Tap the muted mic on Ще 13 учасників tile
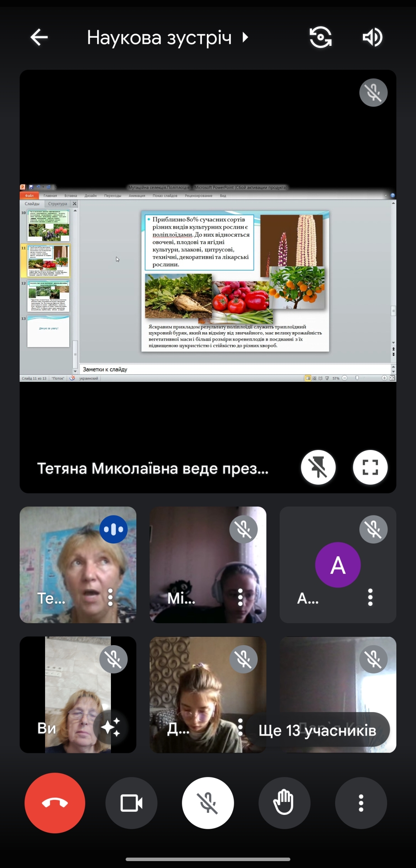Image resolution: width=416 pixels, height=868 pixels. click(x=373, y=659)
